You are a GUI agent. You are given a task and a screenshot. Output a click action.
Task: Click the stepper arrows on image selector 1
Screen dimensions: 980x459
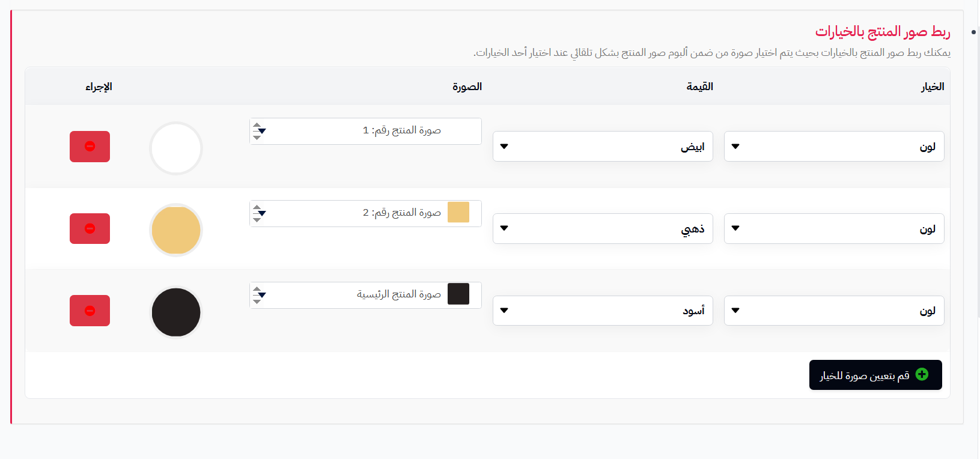tap(258, 131)
